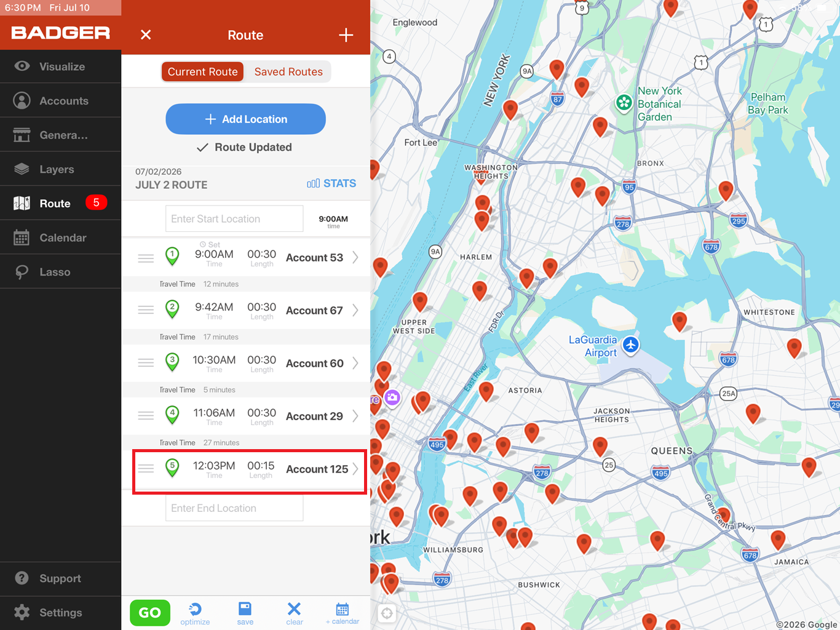840x630 pixels.
Task: Open Support question mark icon
Action: point(22,578)
